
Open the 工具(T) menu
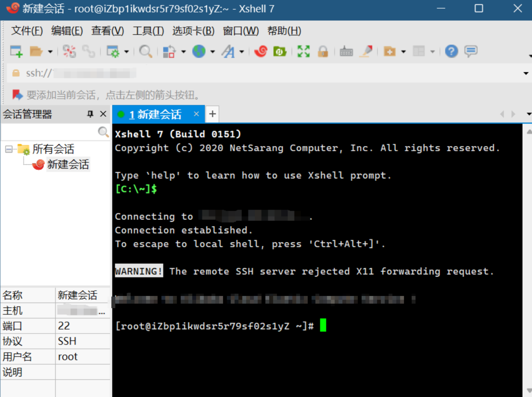[148, 31]
